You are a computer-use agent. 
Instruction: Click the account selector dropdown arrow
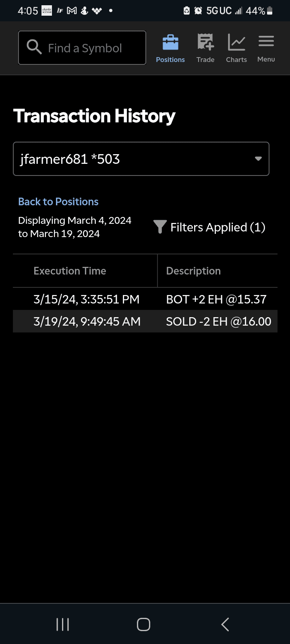(x=258, y=159)
